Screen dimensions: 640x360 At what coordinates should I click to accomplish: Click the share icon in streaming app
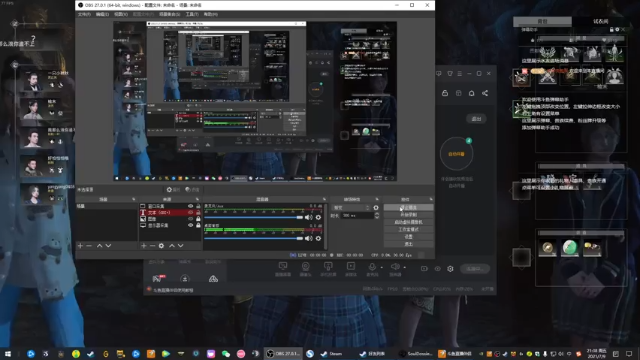(x=485, y=93)
